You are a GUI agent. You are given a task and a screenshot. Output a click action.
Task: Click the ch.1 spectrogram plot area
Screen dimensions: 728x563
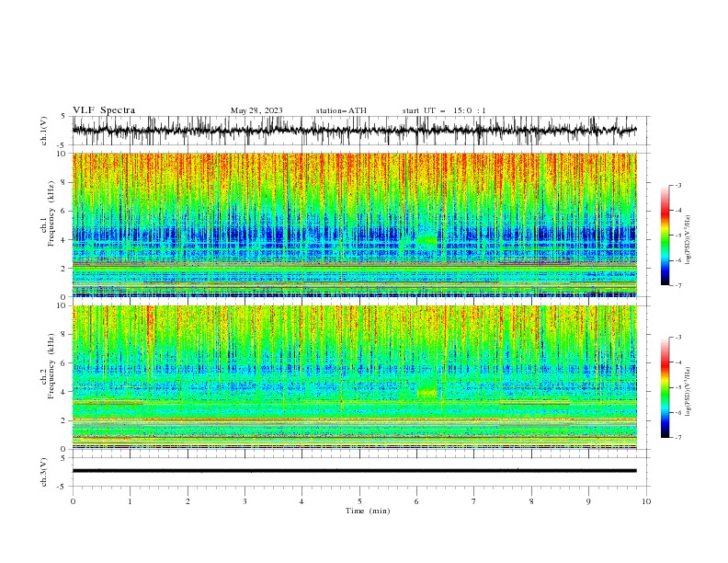tap(354, 224)
